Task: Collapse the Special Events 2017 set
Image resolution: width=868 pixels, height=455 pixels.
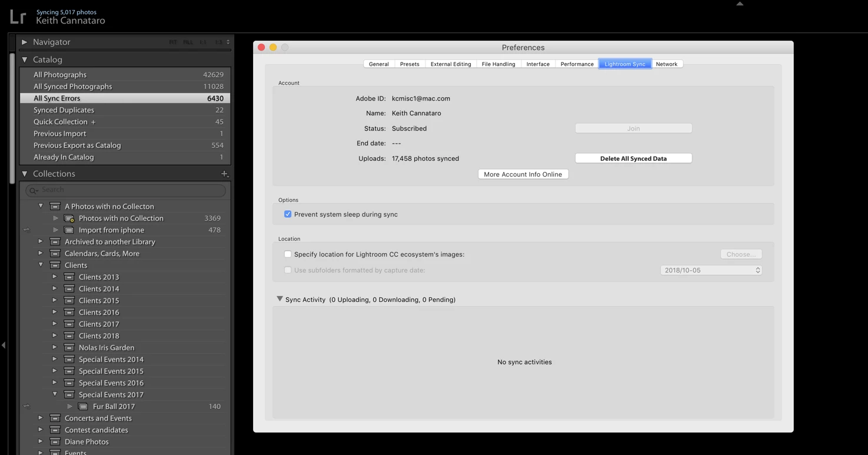Action: (x=55, y=394)
